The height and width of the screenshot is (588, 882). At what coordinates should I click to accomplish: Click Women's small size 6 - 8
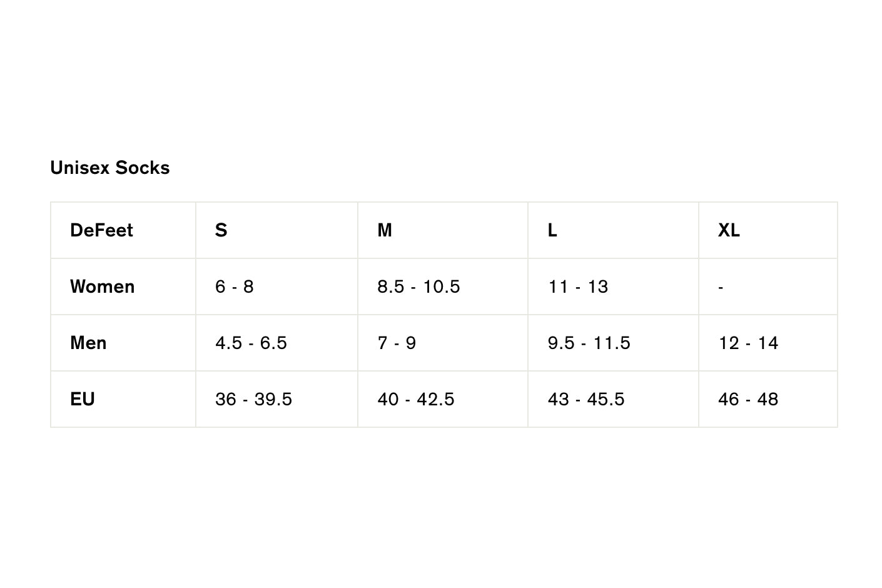click(235, 286)
